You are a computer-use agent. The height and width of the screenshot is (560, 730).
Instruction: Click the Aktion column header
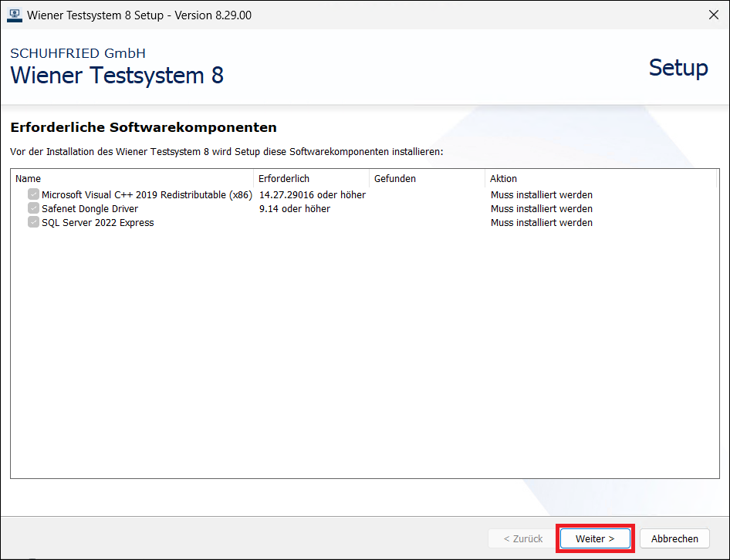[x=502, y=178]
